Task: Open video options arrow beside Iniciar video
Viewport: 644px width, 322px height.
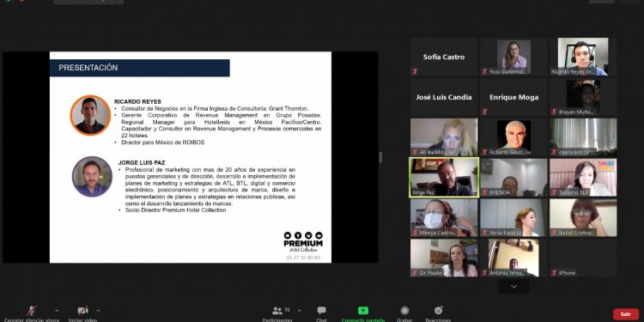Action: click(x=98, y=311)
